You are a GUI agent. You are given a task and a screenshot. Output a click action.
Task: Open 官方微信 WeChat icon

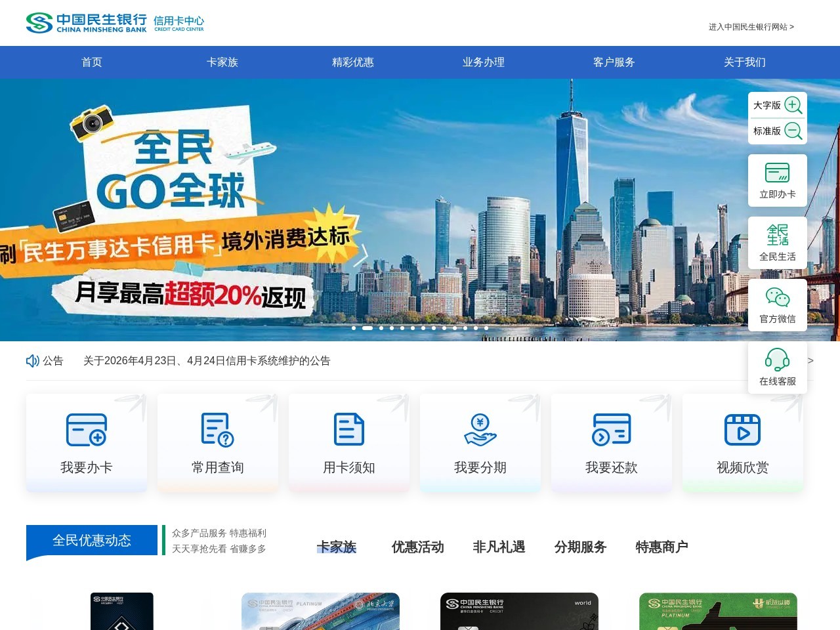778,297
